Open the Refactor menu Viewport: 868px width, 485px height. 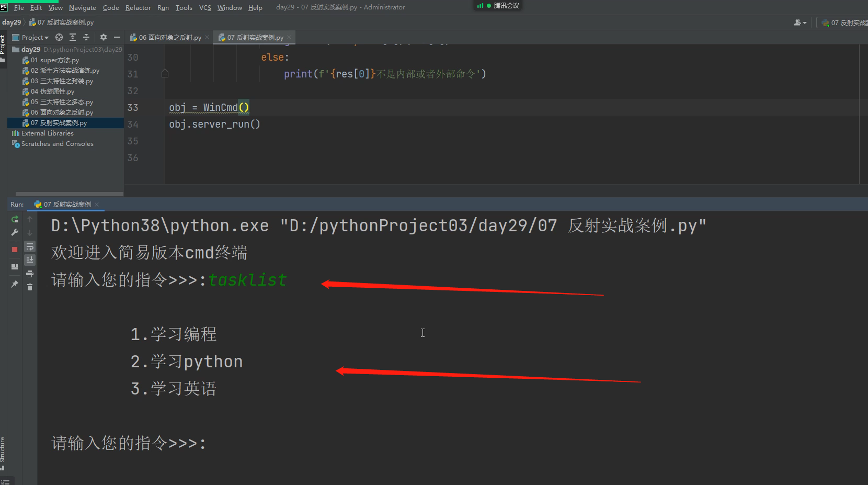(138, 7)
